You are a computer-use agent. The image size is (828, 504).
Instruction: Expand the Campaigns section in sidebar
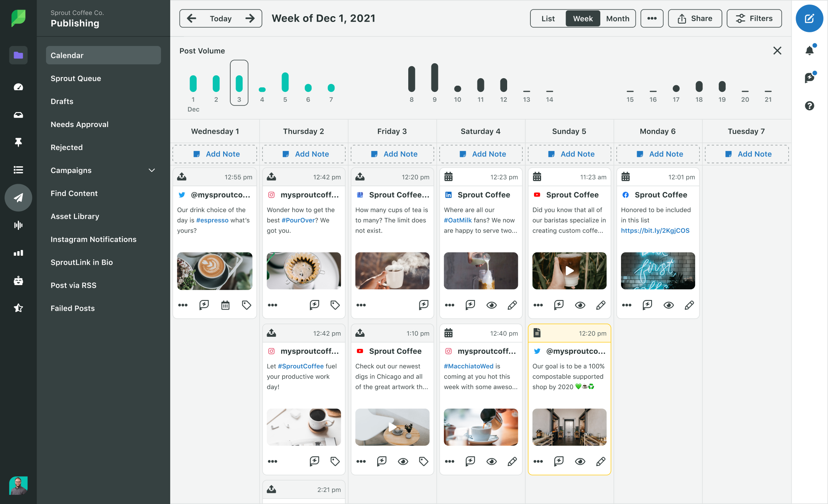[x=152, y=170]
